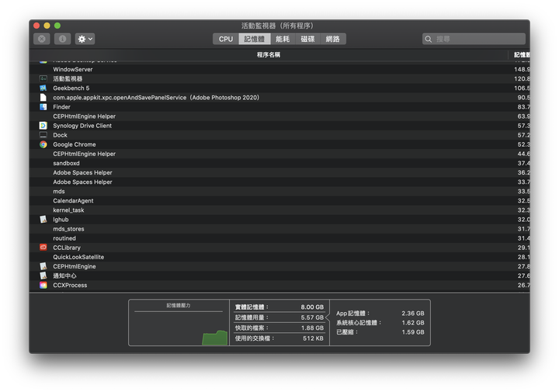
Task: Click the Dock process icon
Action: point(43,135)
